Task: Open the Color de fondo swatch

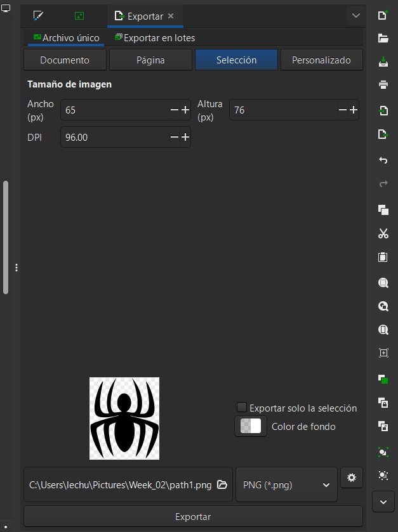Action: pos(251,426)
